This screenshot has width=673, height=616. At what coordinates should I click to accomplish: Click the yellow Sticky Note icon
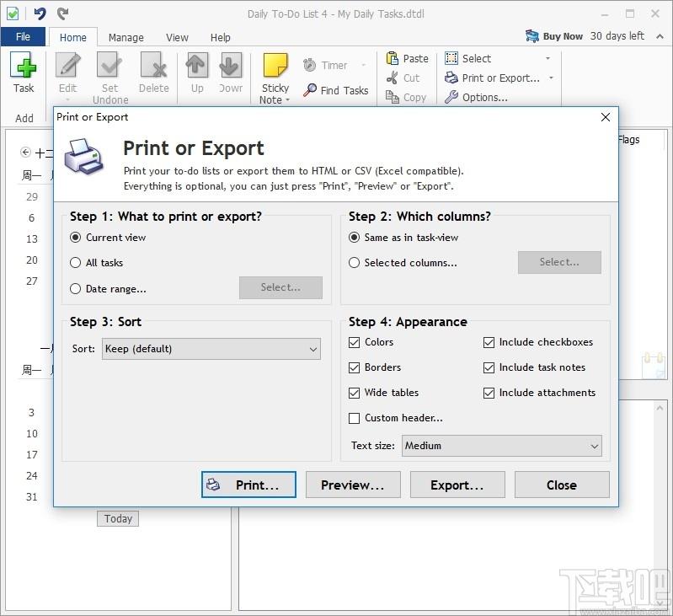pos(275,65)
